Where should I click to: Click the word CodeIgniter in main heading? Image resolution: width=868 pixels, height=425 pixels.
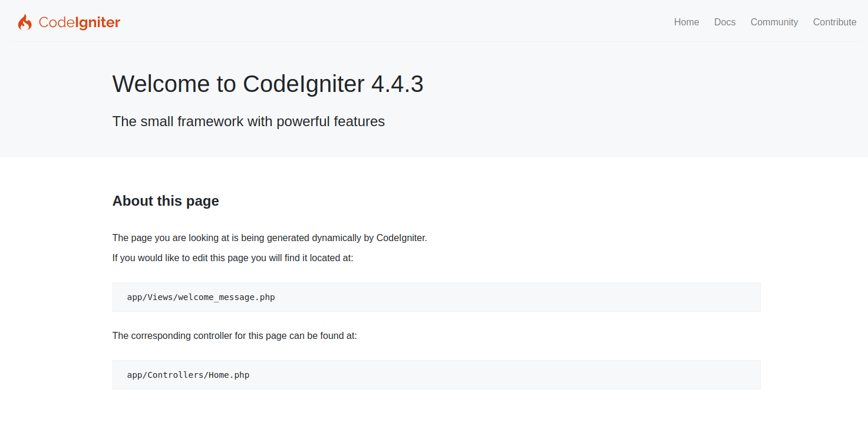tap(303, 84)
